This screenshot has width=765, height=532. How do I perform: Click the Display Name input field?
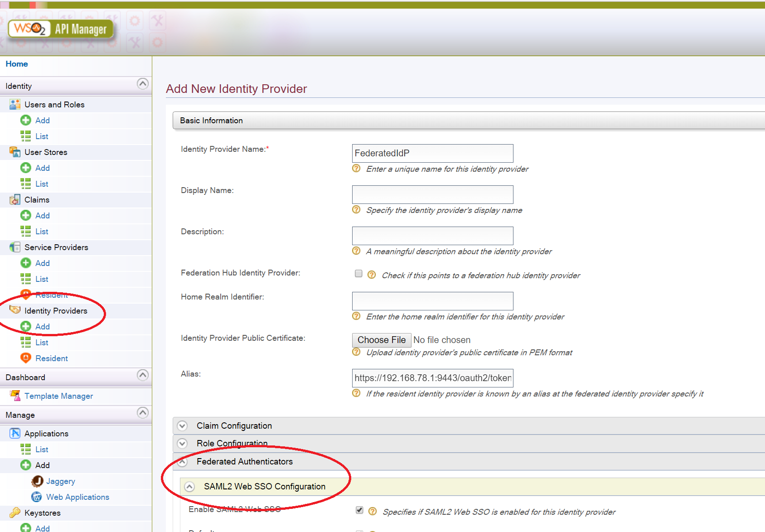point(432,194)
